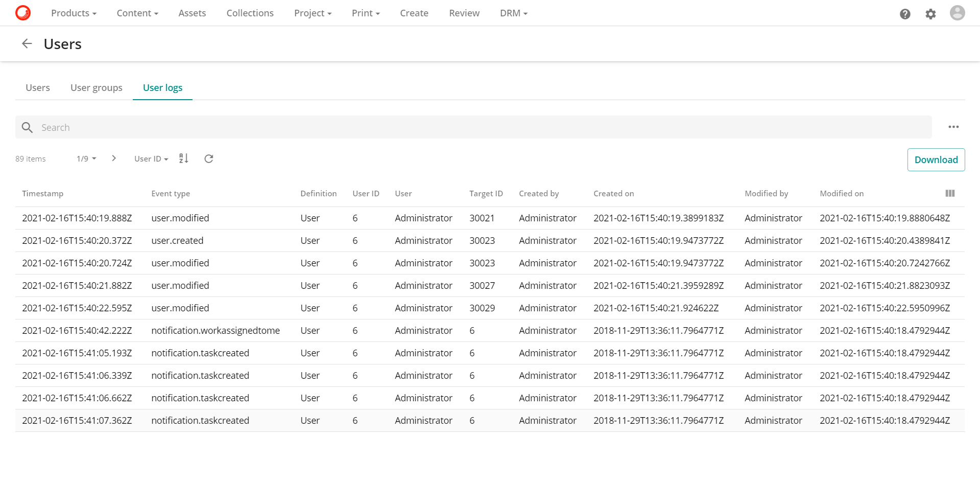Refresh the user logs list
Image resolution: width=980 pixels, height=503 pixels.
[x=208, y=158]
